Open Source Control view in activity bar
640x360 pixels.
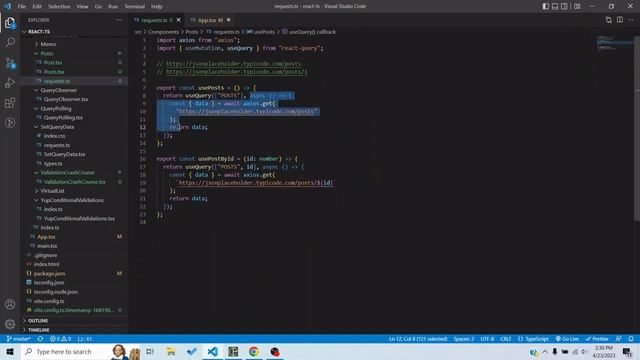point(10,62)
